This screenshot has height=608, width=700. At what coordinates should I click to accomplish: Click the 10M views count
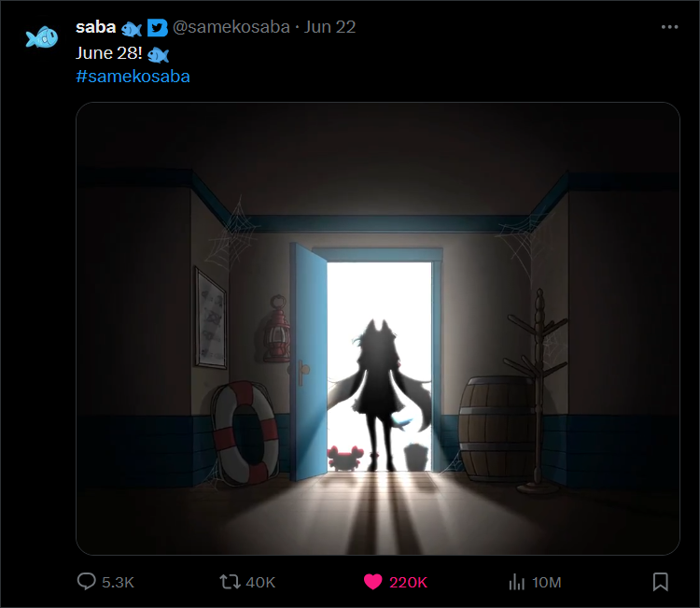point(546,582)
